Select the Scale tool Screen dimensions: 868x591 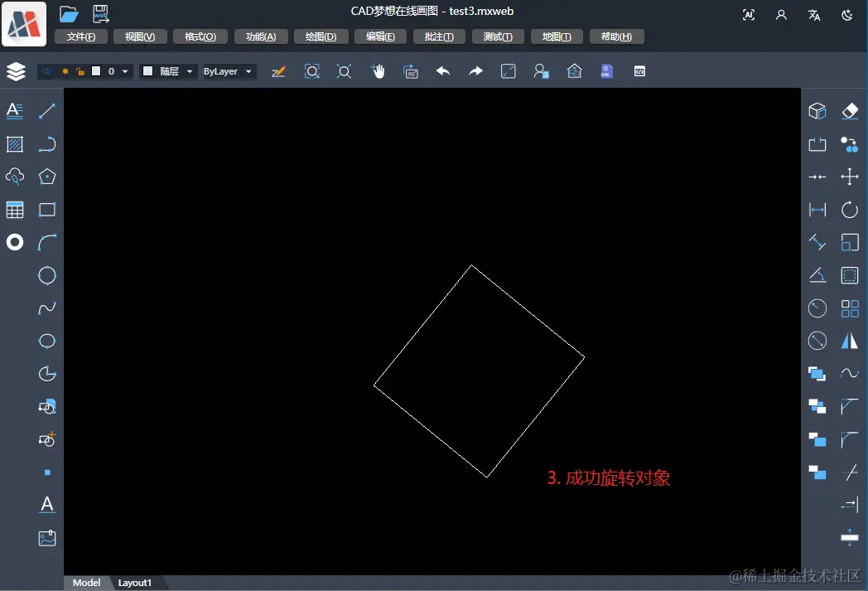click(x=850, y=243)
